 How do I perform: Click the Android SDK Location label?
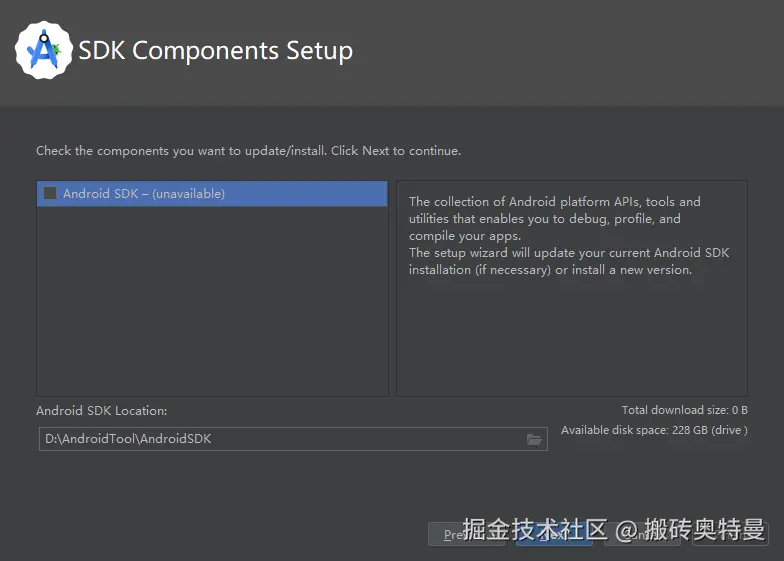click(x=101, y=411)
